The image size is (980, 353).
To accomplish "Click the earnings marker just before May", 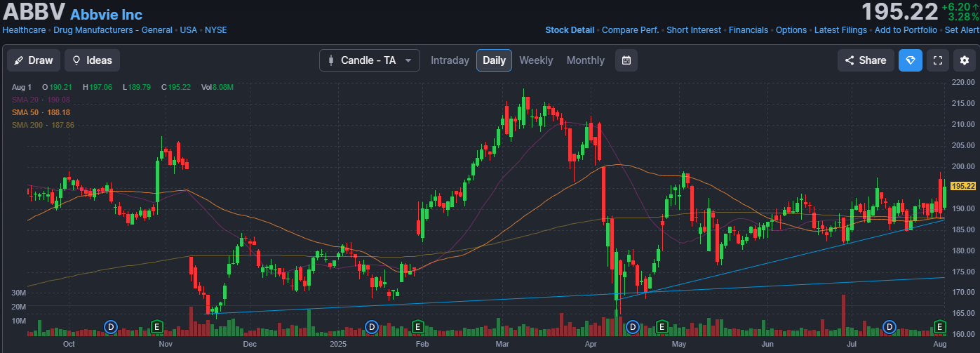I will point(661,326).
